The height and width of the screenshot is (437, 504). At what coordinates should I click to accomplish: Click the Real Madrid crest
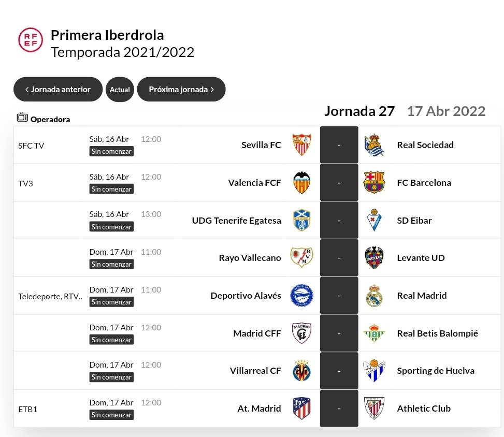point(374,296)
